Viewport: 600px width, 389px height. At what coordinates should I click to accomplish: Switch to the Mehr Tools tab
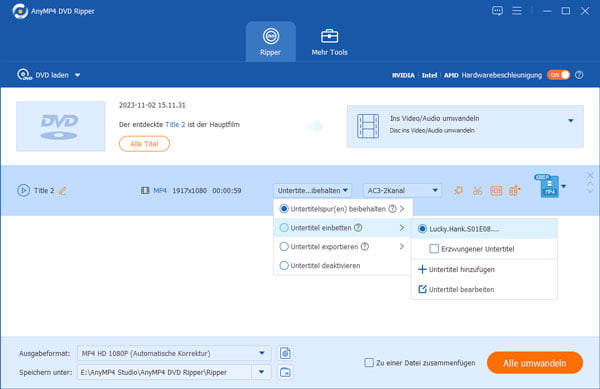coord(329,42)
